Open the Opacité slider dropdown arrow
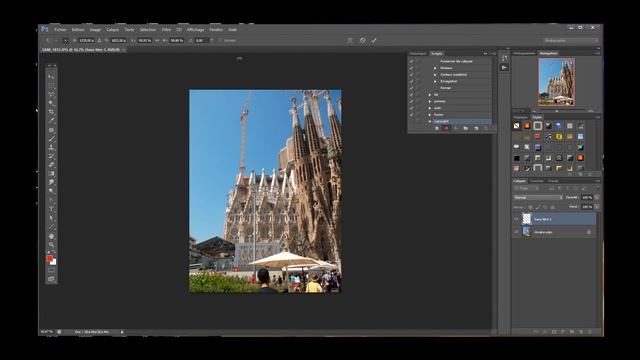The image size is (640, 360). point(597,198)
